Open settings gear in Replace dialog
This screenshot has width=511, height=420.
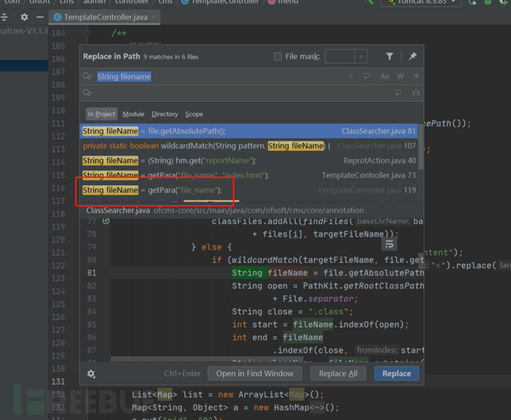tap(90, 373)
